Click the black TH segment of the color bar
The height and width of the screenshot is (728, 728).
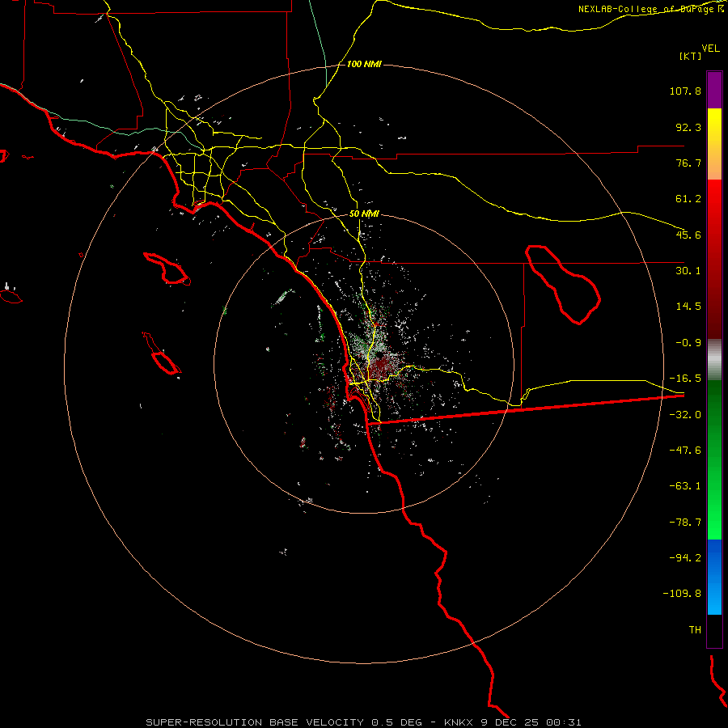tap(714, 631)
